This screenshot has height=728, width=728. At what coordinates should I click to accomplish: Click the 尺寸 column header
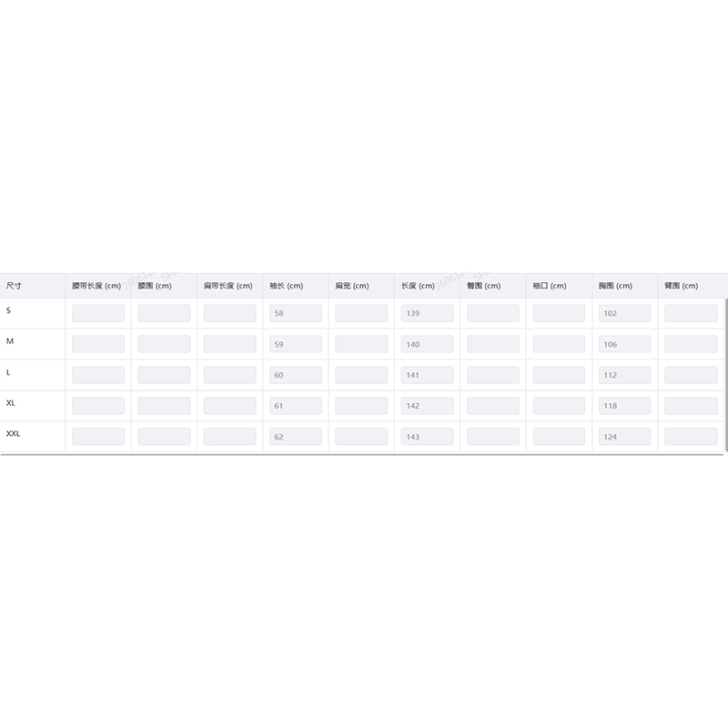[14, 286]
